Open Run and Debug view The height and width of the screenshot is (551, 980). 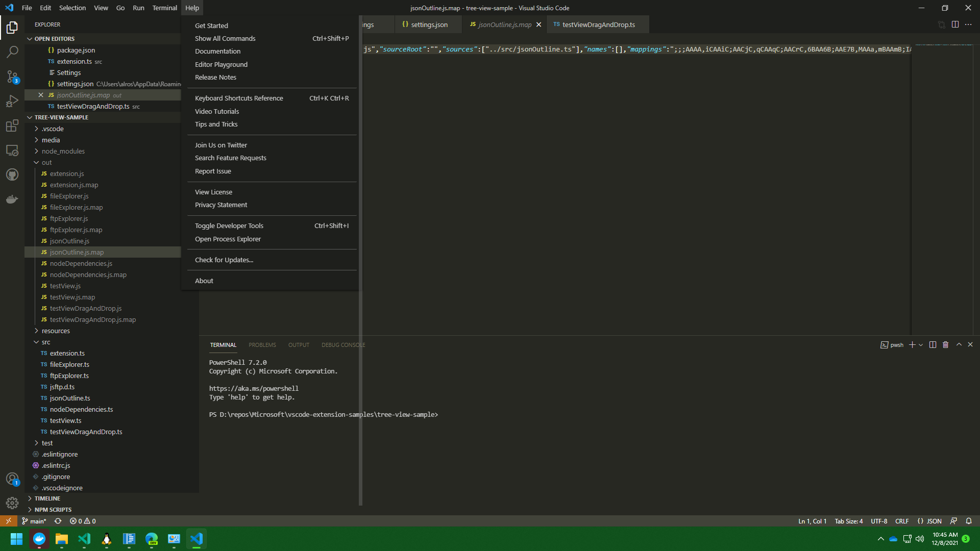point(12,102)
